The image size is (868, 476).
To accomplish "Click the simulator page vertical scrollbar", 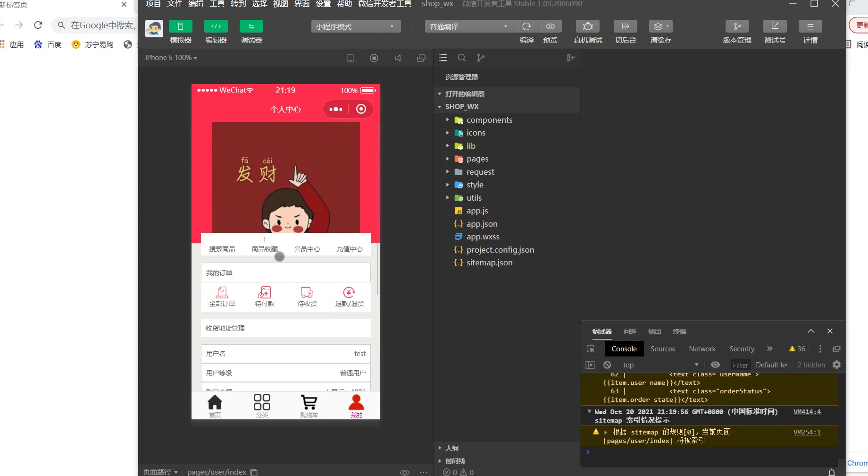I will pos(377,269).
